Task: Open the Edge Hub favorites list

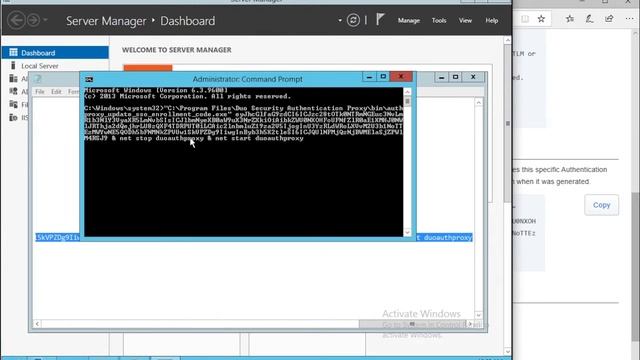Action: (x=570, y=19)
